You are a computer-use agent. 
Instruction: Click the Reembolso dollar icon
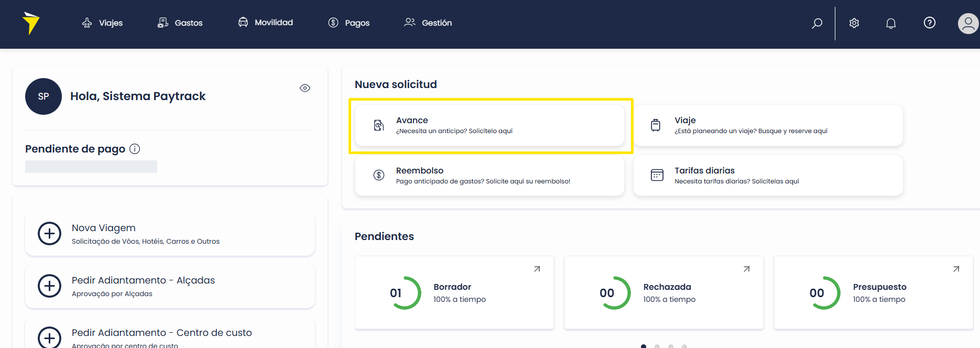379,175
